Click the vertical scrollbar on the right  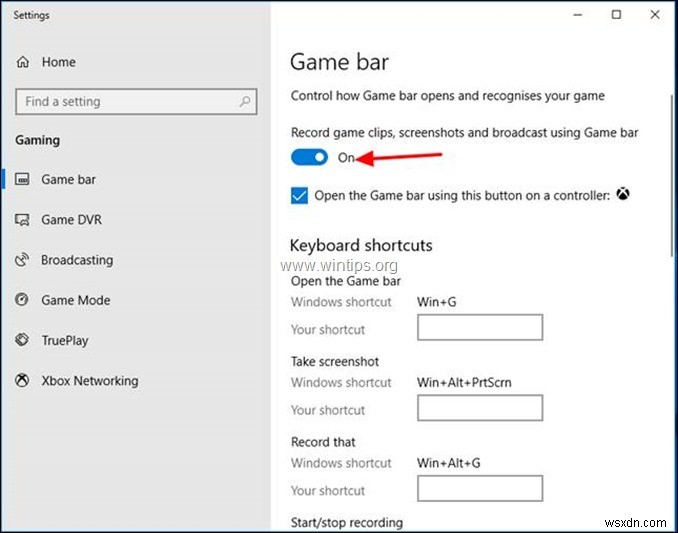click(x=672, y=176)
